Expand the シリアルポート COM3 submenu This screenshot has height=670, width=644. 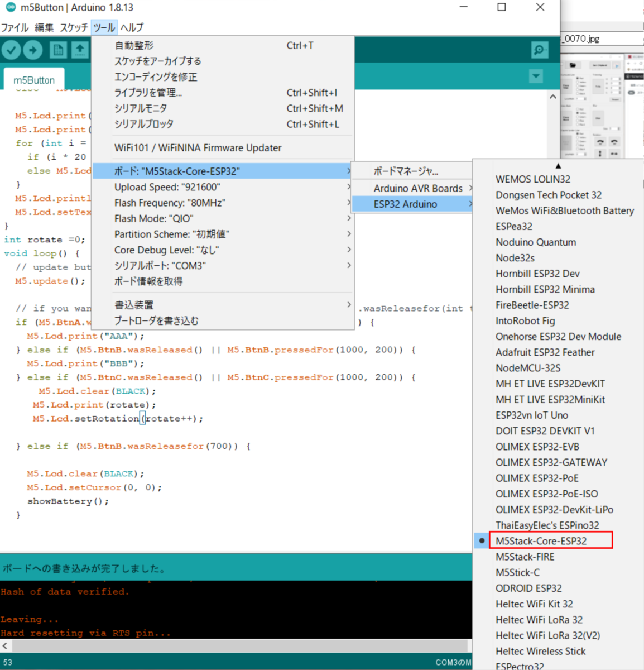(x=223, y=265)
